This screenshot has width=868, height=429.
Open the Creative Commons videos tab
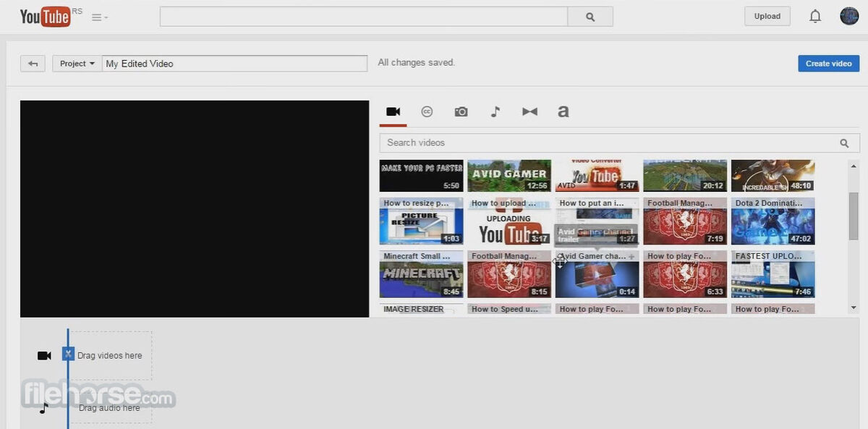coord(427,111)
